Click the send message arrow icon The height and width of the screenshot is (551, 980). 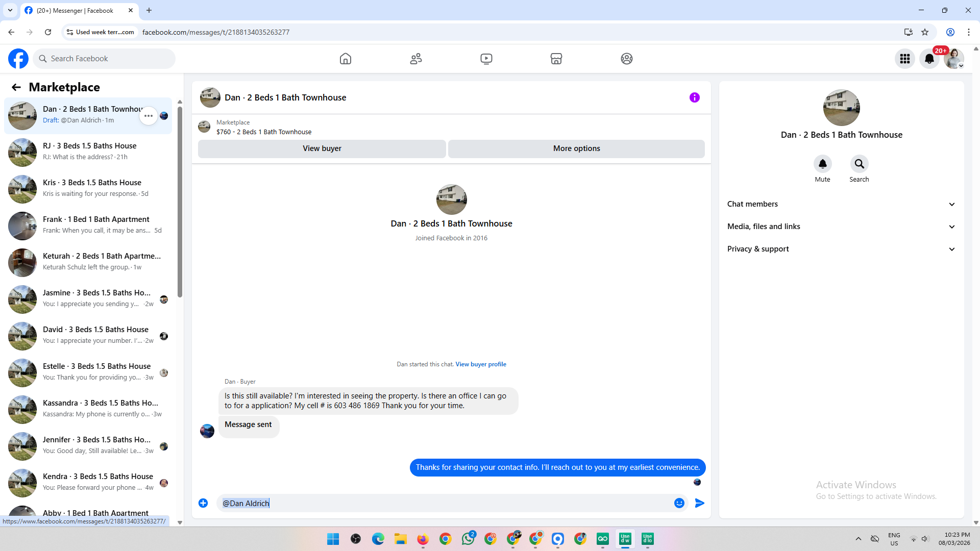[700, 503]
